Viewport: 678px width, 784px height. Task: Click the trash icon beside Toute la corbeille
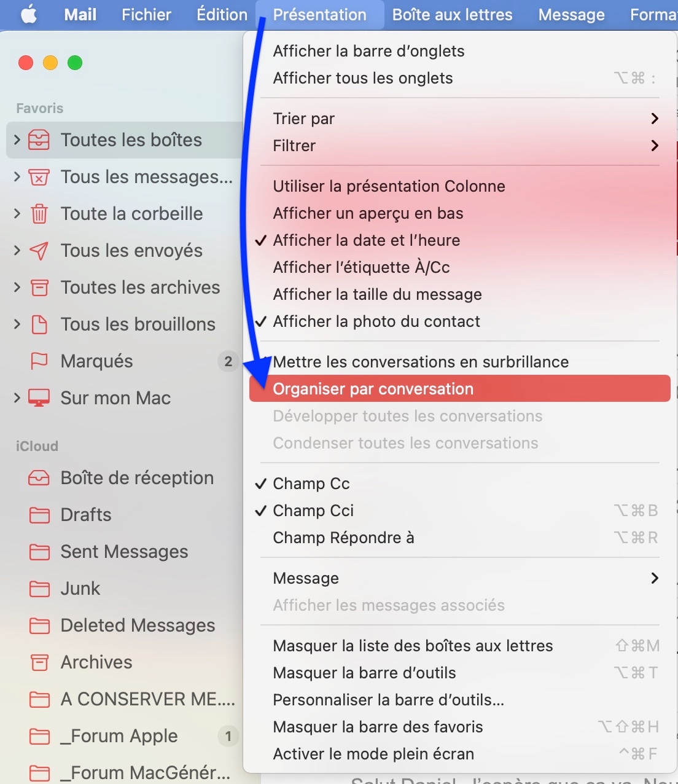pos(39,214)
